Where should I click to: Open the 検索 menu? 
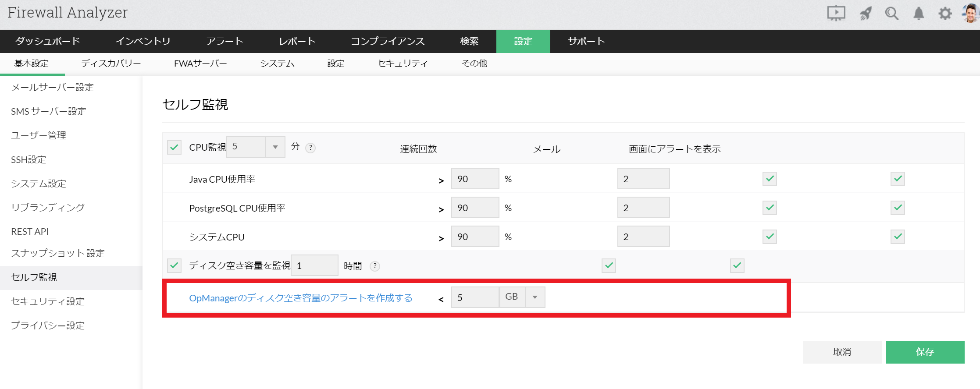click(469, 41)
